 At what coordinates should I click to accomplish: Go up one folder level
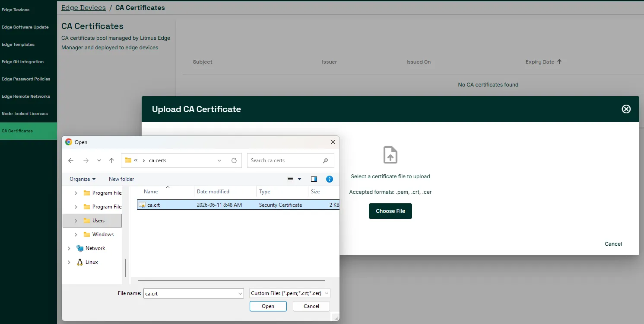click(x=111, y=160)
